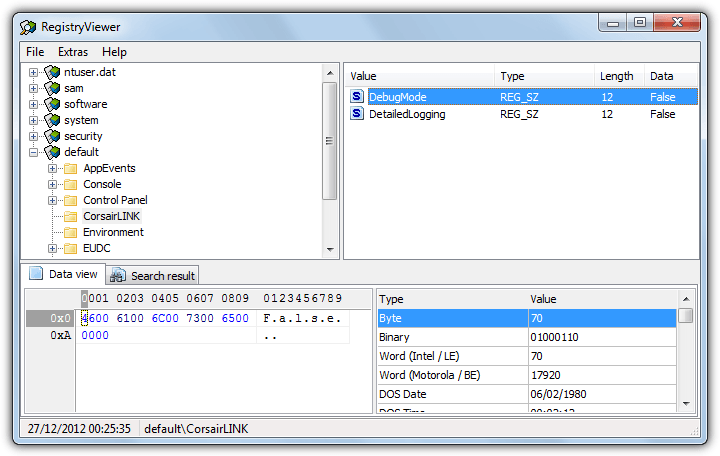Sort by the Data column header
Viewport: 720px width, 456px height.
click(x=670, y=76)
